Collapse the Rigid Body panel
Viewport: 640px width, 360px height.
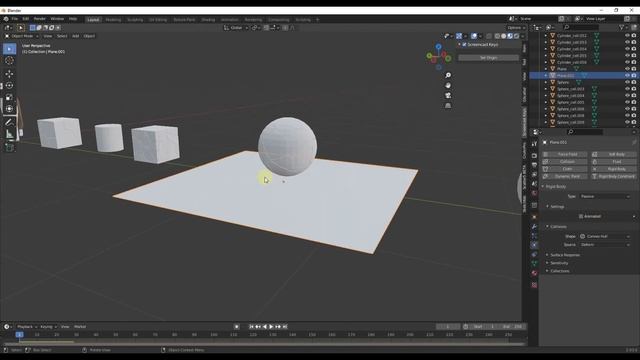[555, 187]
